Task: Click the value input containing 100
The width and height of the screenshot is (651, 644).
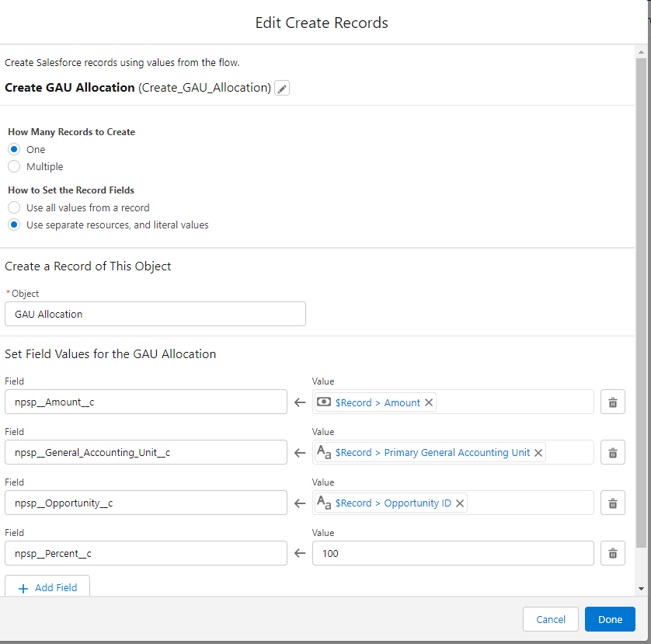Action: click(x=453, y=553)
